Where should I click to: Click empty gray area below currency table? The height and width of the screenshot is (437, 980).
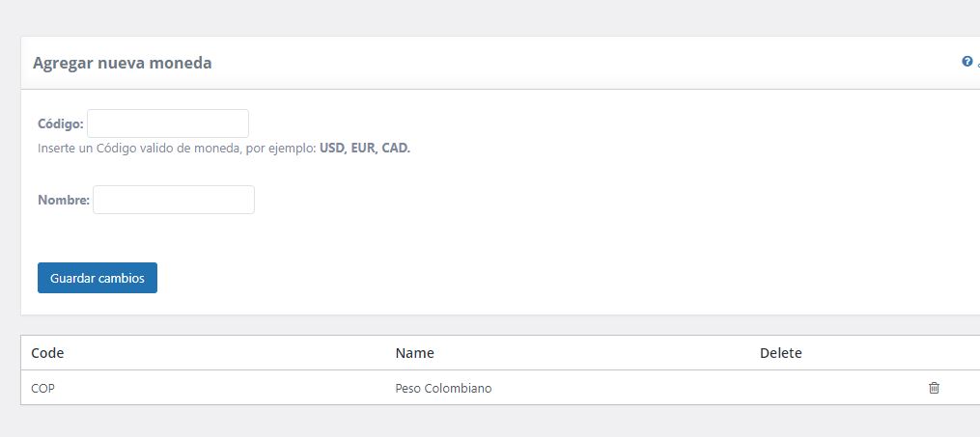483,423
